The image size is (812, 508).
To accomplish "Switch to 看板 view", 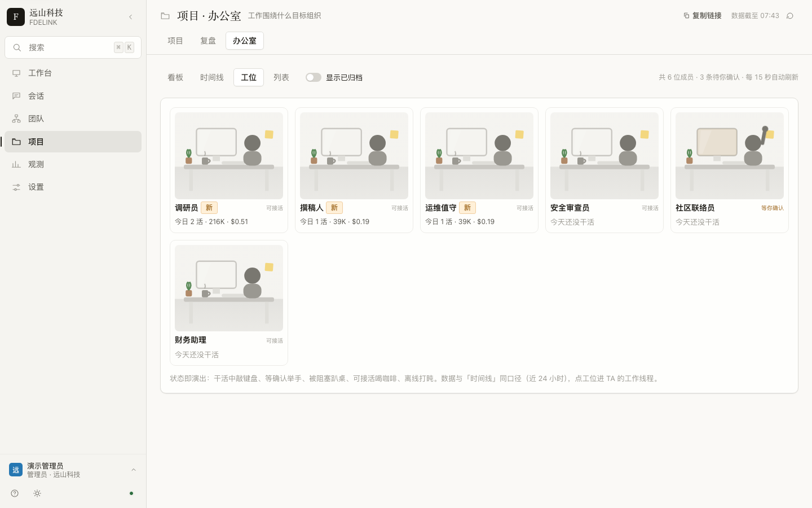I will click(x=175, y=77).
